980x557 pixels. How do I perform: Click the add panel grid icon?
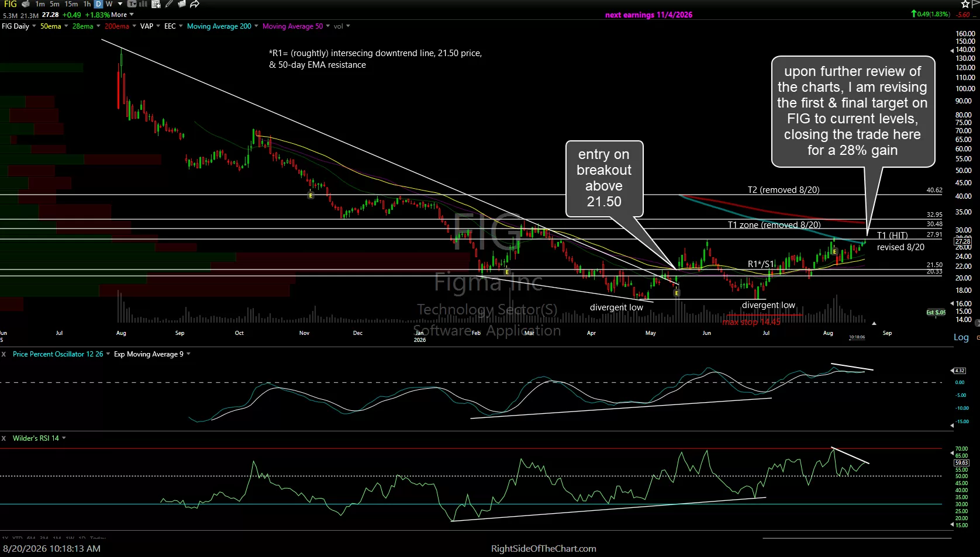pyautogui.click(x=156, y=4)
